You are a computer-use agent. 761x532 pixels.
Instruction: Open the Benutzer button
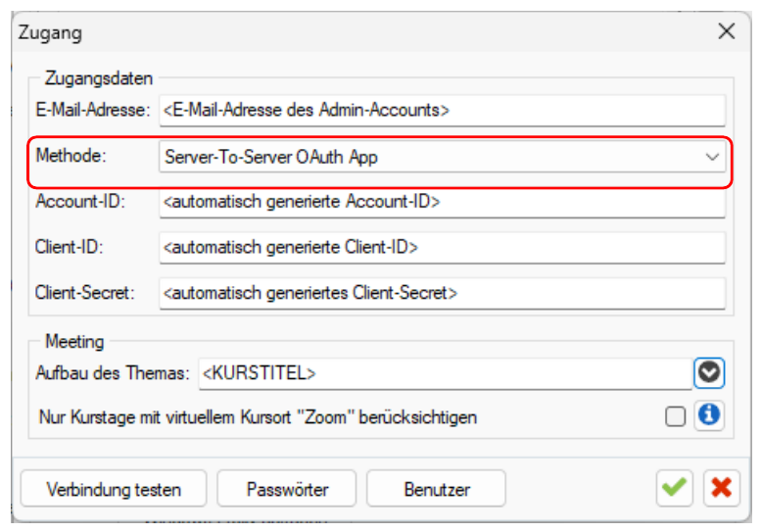(x=436, y=489)
